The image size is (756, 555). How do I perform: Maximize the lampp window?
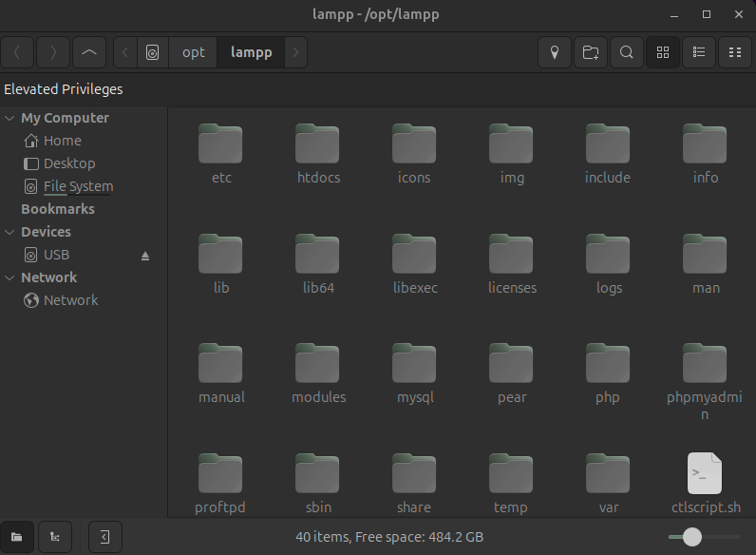707,14
